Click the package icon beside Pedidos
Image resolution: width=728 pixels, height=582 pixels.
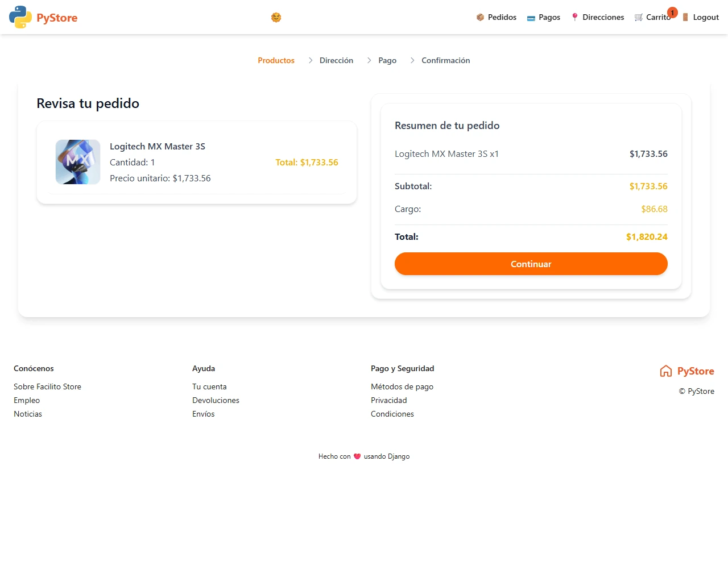click(x=480, y=18)
